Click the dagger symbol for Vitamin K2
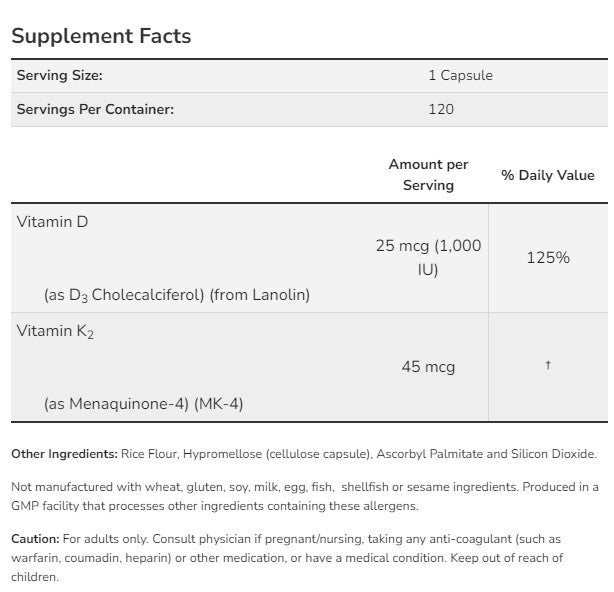 click(548, 366)
